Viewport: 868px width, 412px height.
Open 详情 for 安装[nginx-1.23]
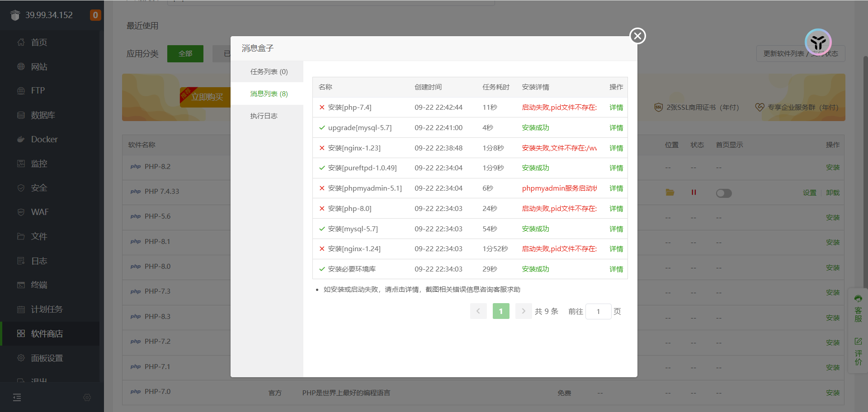tap(616, 148)
